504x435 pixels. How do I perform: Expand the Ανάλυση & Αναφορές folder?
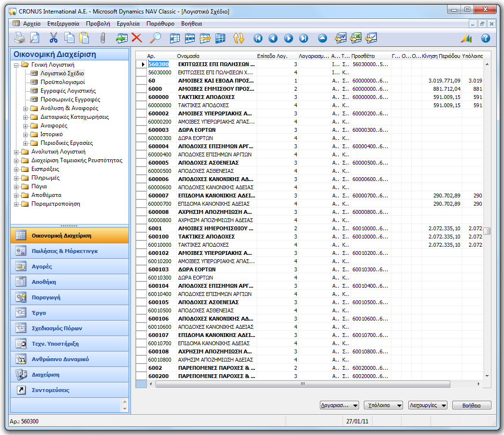point(25,109)
